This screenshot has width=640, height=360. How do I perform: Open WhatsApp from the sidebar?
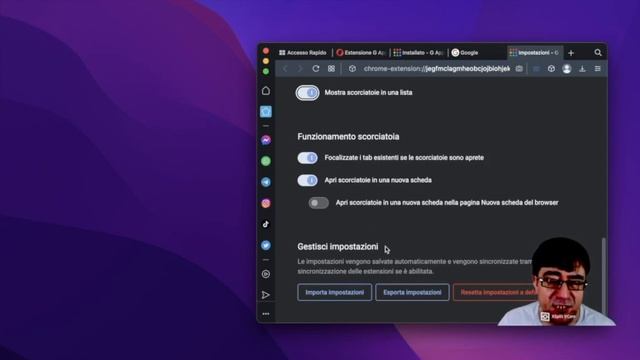[266, 161]
